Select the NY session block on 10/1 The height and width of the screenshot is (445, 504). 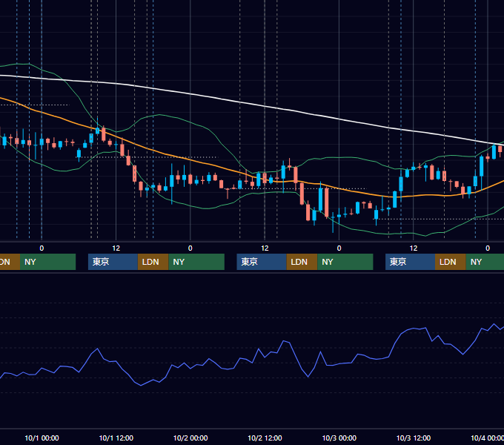(x=196, y=262)
